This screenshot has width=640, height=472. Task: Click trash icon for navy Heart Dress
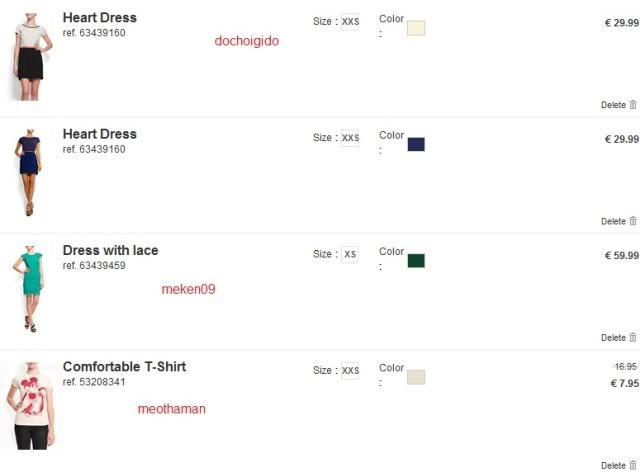[633, 221]
